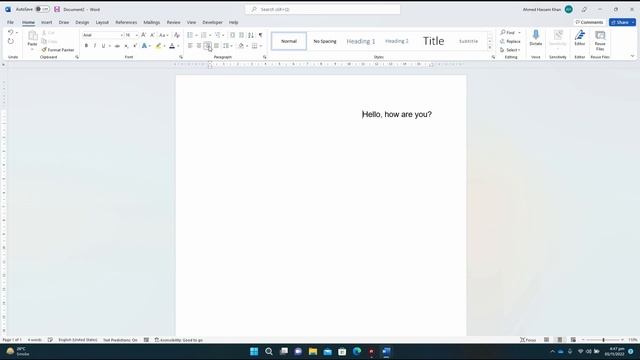Image resolution: width=640 pixels, height=360 pixels.
Task: Decrease font size with Shrink Font icon
Action: [152, 35]
